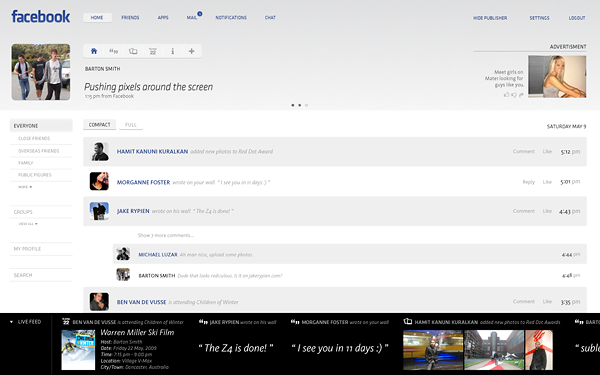
Task: Open Hamit Kanuni Kuralkan's avatar in news feed
Action: click(99, 152)
